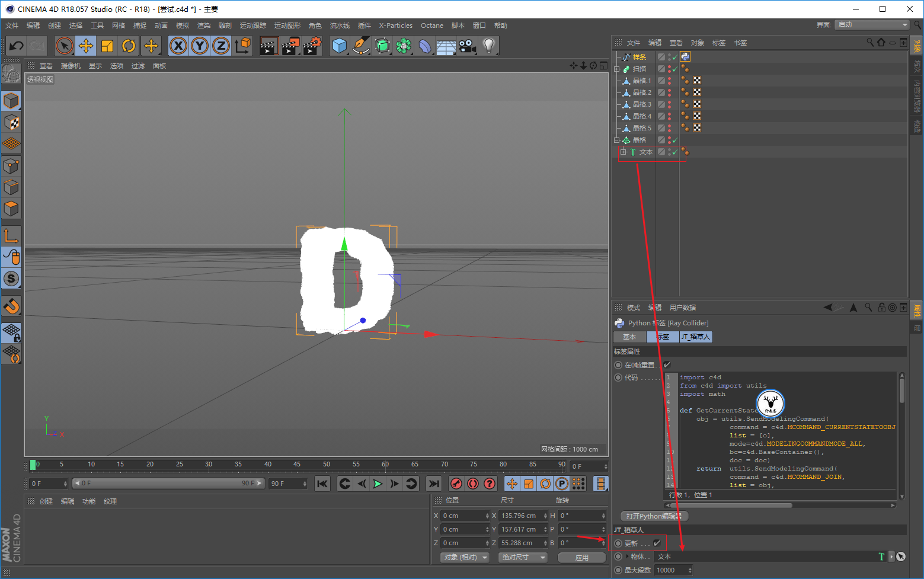Open the spline Pen tool
Image resolution: width=924 pixels, height=579 pixels.
point(361,46)
